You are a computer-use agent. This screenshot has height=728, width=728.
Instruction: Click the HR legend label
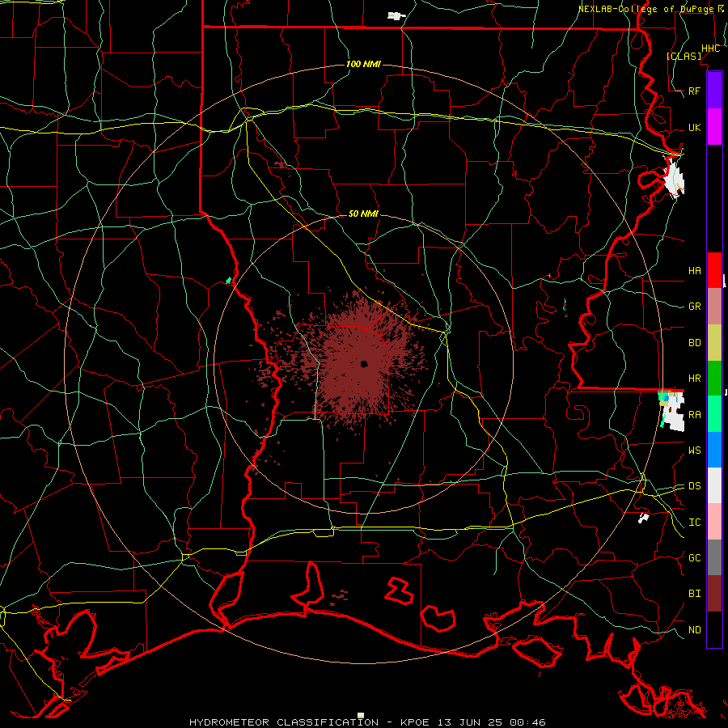[x=695, y=379]
